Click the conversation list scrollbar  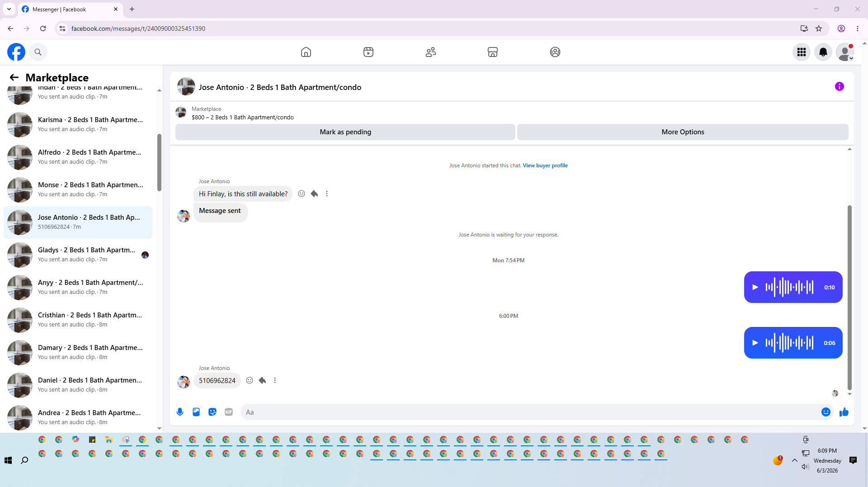click(159, 163)
